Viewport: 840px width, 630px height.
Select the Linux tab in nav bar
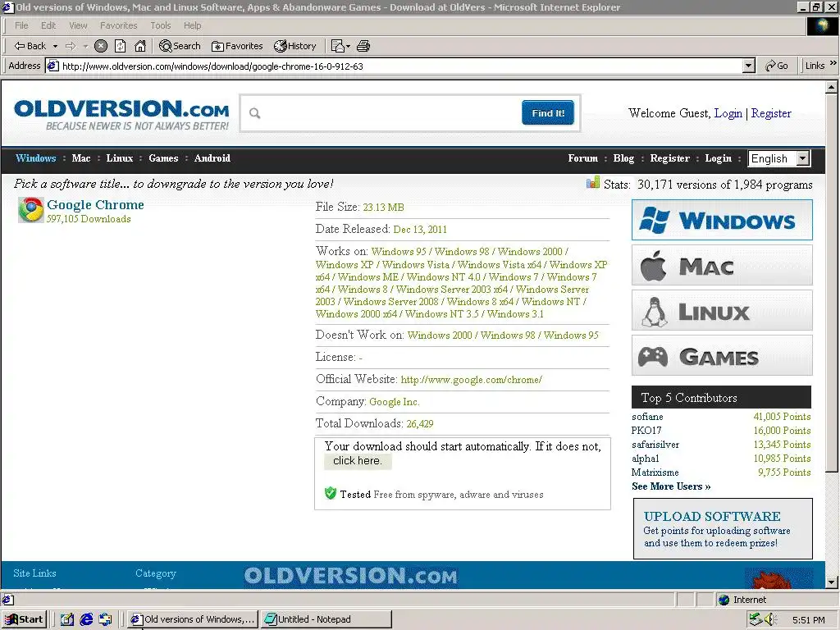(120, 158)
